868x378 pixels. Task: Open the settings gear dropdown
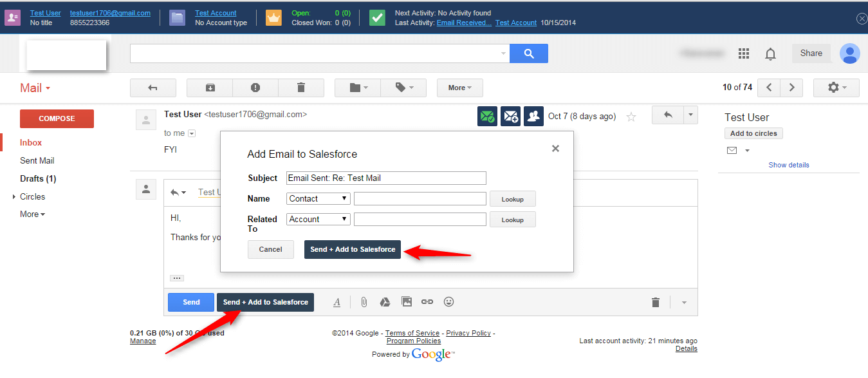[x=836, y=88]
